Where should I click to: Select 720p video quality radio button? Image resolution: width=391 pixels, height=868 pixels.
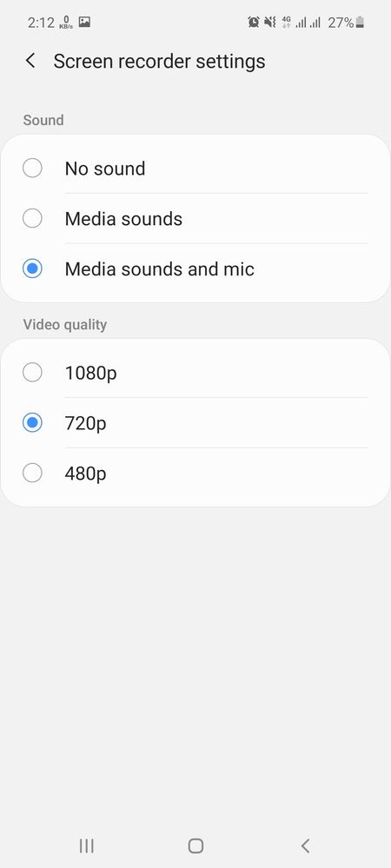(32, 423)
